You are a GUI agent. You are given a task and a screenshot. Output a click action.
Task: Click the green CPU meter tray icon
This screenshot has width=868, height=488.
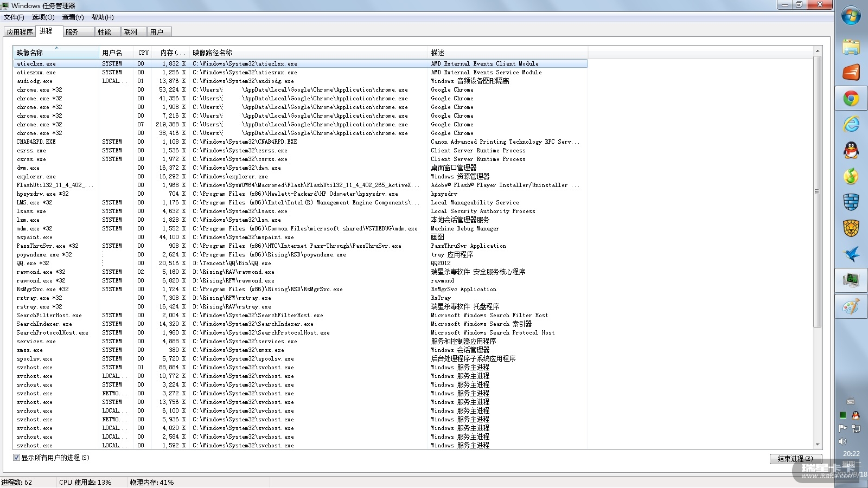843,415
